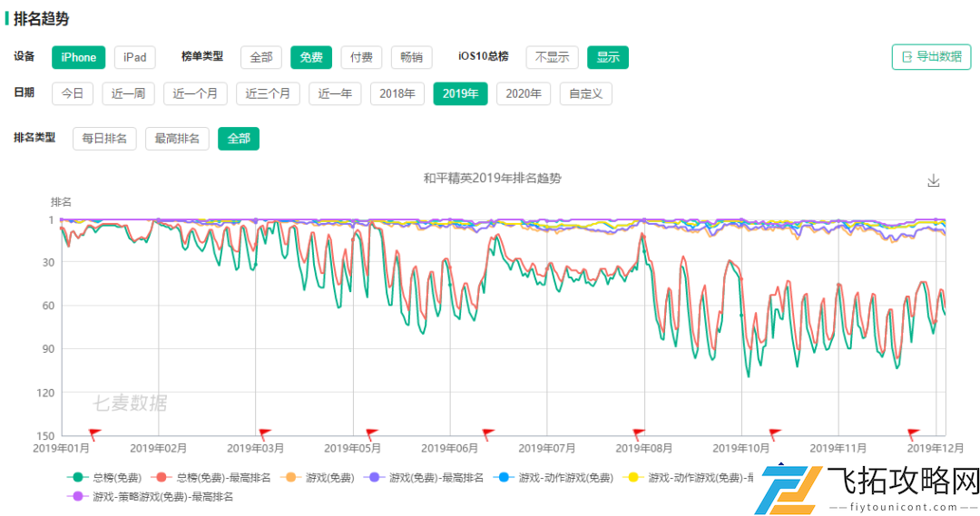Click red flag marker before 2019年12月
Viewport: 980px width, 516px height.
point(913,433)
